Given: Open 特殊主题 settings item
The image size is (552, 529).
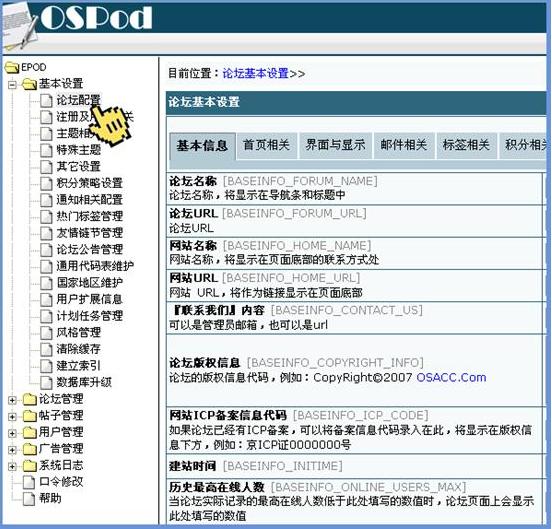Looking at the screenshot, I should coord(79,150).
